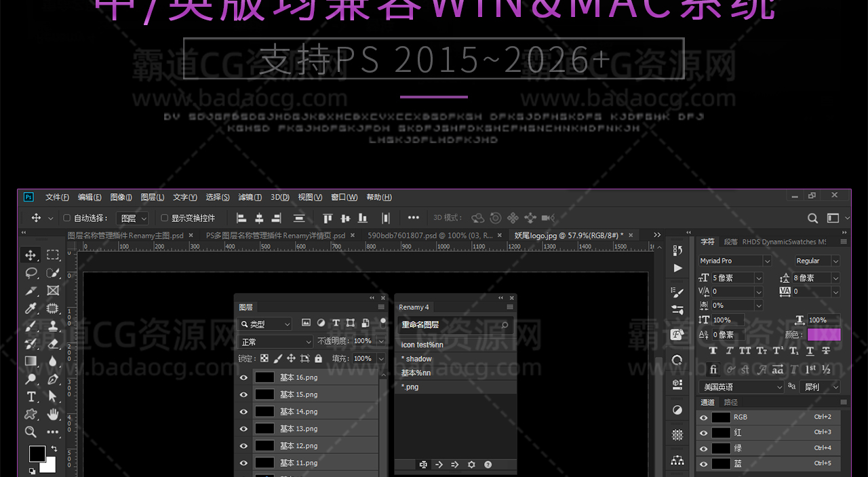The image size is (868, 477).
Task: Click the lock-all padlock icon in Layers
Action: click(318, 358)
